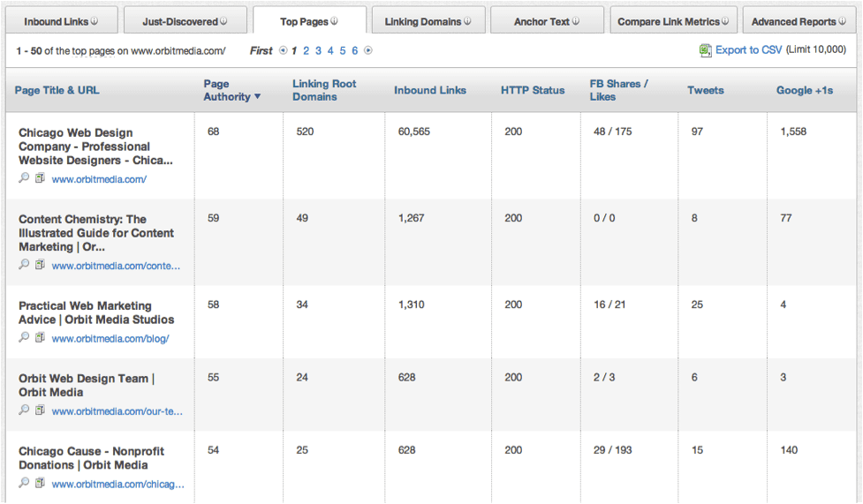The width and height of the screenshot is (863, 504).
Task: Click magnifier icon for www.orbitmedia.com/ row
Action: (24, 177)
